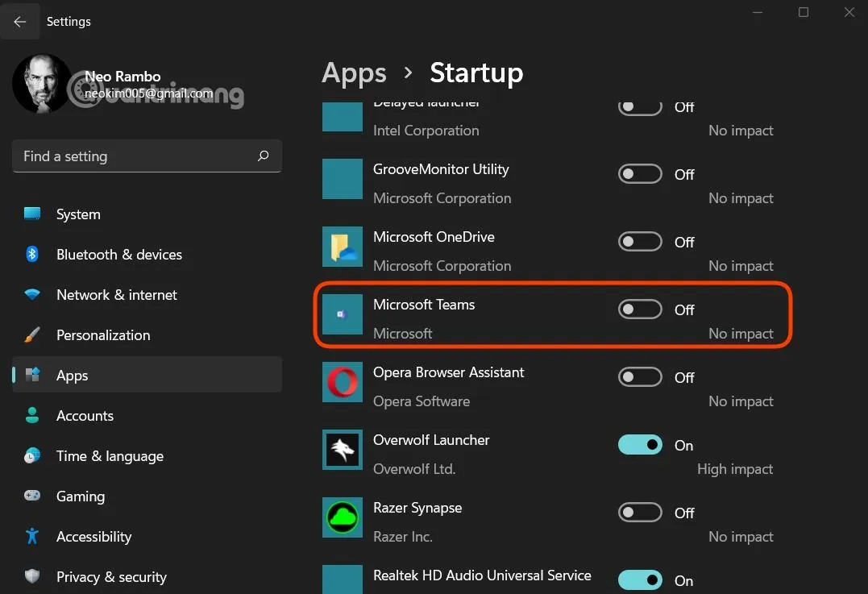Click the Razer Inc. publisher text
The image size is (868, 594).
pos(403,537)
